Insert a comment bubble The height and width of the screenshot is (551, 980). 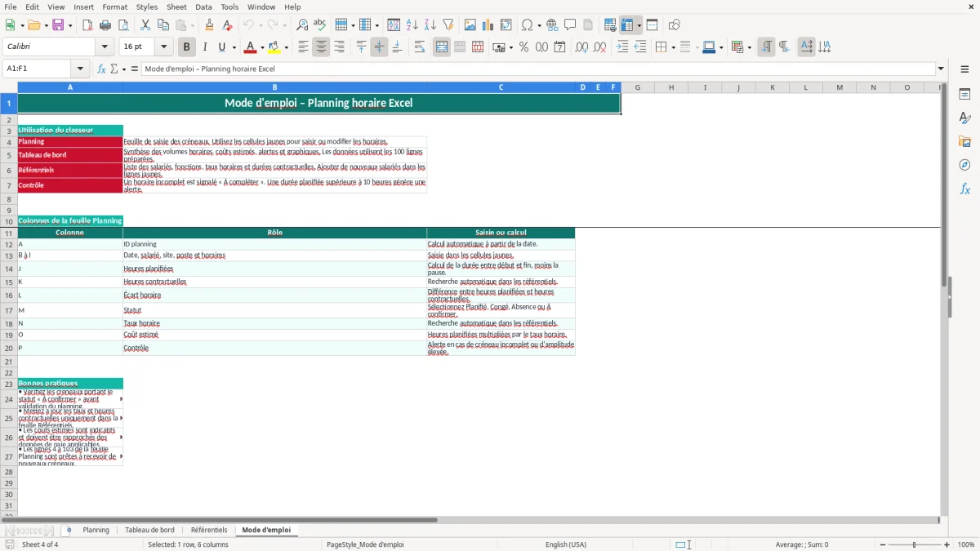pyautogui.click(x=570, y=25)
